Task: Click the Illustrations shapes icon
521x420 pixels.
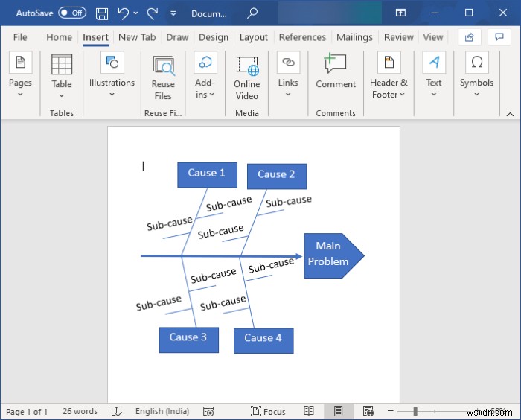Action: (112, 63)
